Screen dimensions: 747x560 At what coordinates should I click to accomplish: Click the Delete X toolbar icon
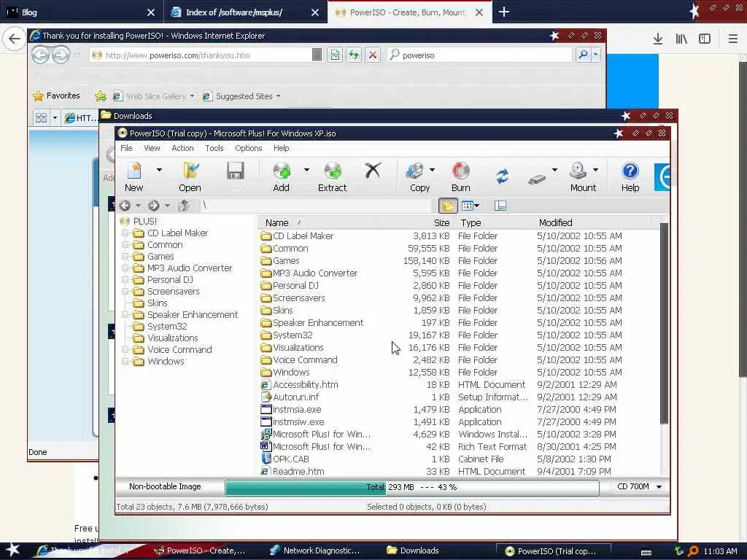[373, 171]
